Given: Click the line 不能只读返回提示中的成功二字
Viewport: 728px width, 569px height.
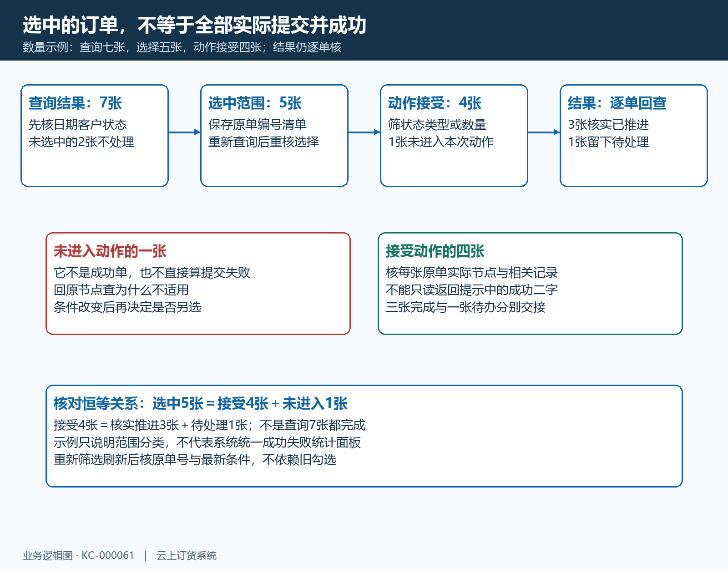Looking at the screenshot, I should point(472,290).
